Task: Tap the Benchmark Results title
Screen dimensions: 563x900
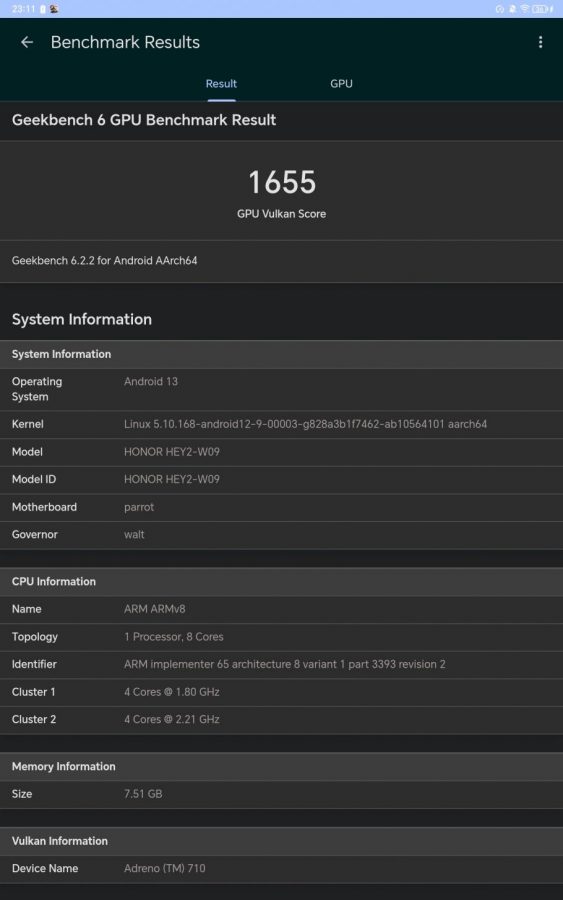Action: click(125, 42)
